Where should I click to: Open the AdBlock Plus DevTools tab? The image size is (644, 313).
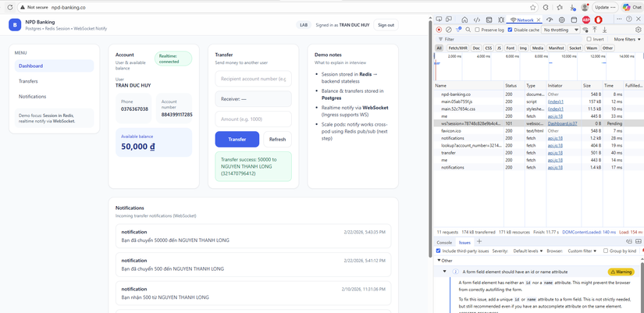point(586,20)
